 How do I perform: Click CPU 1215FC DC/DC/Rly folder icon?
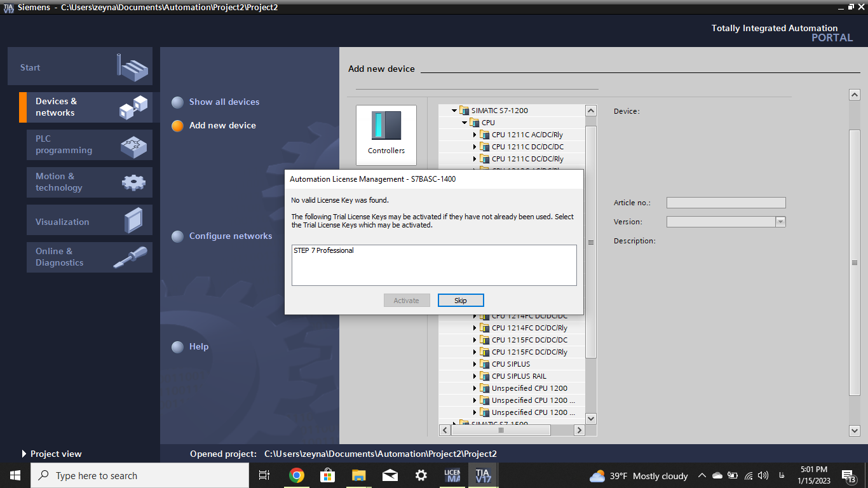pyautogui.click(x=485, y=352)
